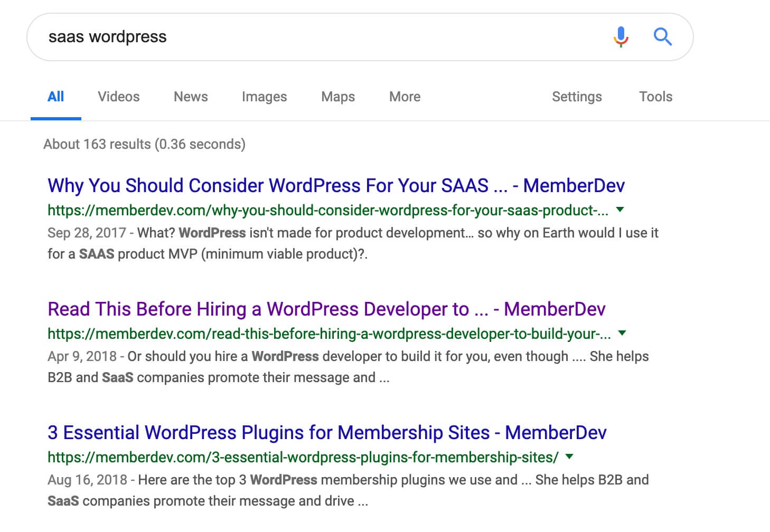The height and width of the screenshot is (532, 770).
Task: Click the why-you-should-consider-wordpress green URL
Action: (x=328, y=211)
